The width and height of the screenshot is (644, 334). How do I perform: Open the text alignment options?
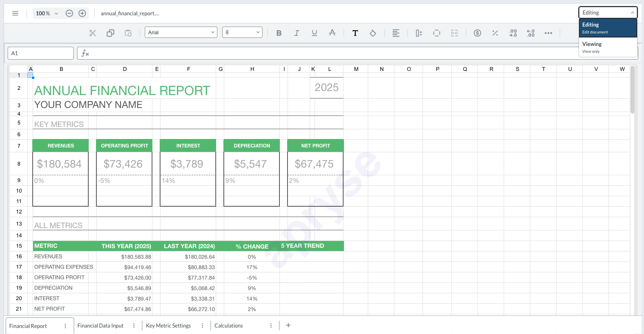tap(396, 33)
